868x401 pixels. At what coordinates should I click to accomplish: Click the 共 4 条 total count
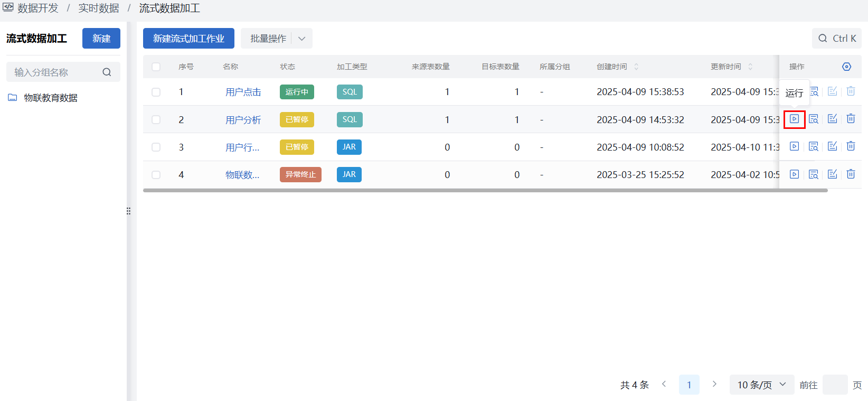point(635,385)
